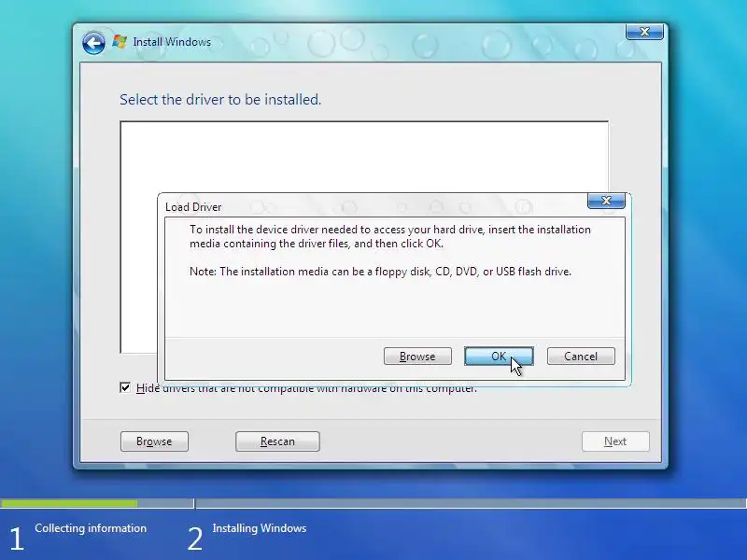This screenshot has width=747, height=560.
Task: Close the Load Driver dialog with X
Action: point(606,201)
